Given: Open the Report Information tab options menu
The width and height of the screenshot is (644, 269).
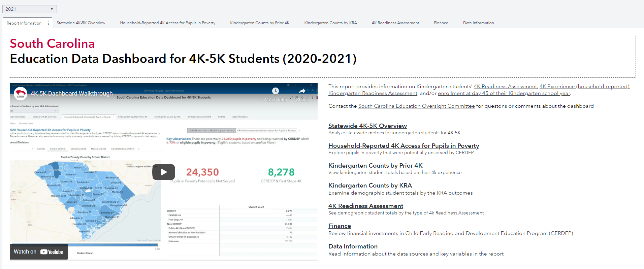Looking at the screenshot, I should [x=48, y=23].
